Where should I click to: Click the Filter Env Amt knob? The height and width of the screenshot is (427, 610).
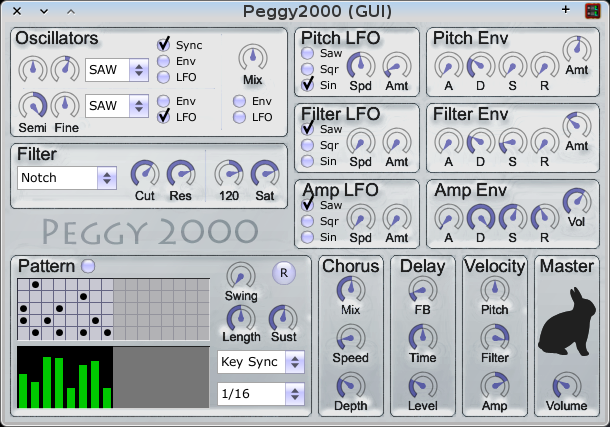(x=577, y=126)
